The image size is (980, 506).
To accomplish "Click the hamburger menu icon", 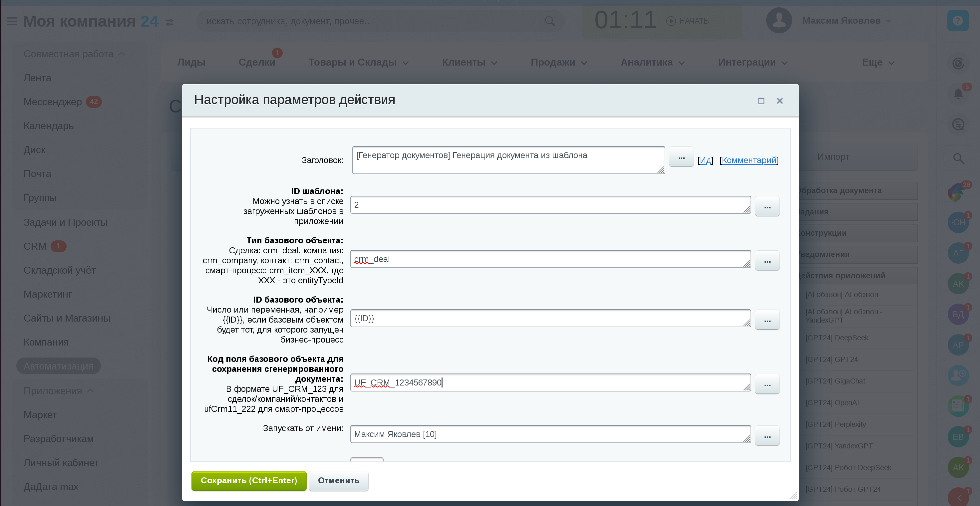I will click(x=12, y=21).
